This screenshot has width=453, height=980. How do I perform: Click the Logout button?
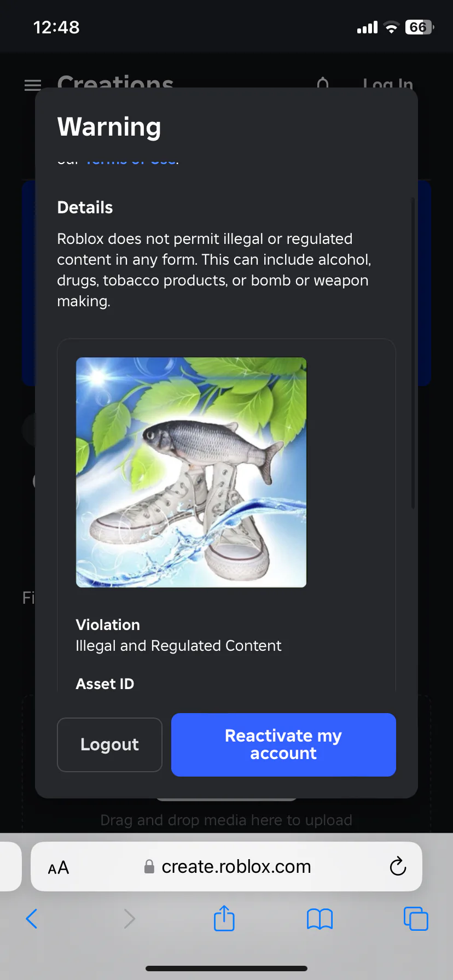(x=109, y=744)
